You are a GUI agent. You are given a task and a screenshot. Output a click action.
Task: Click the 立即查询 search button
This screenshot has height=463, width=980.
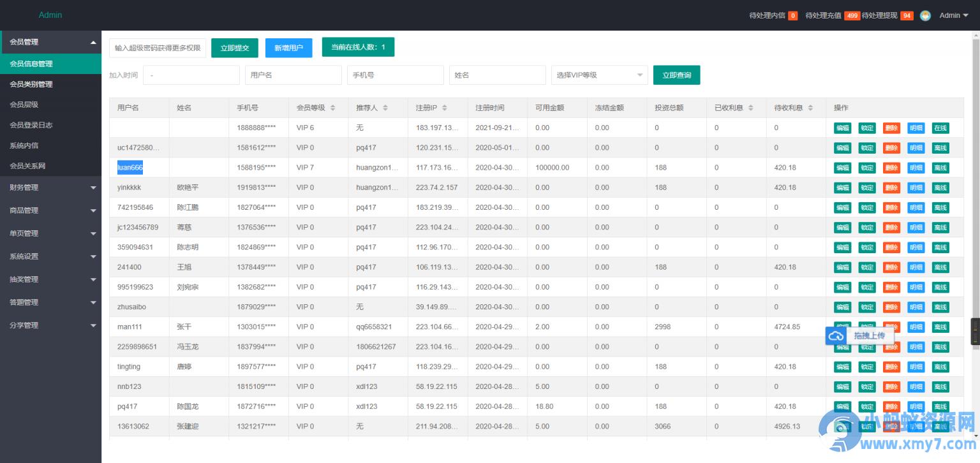click(676, 75)
